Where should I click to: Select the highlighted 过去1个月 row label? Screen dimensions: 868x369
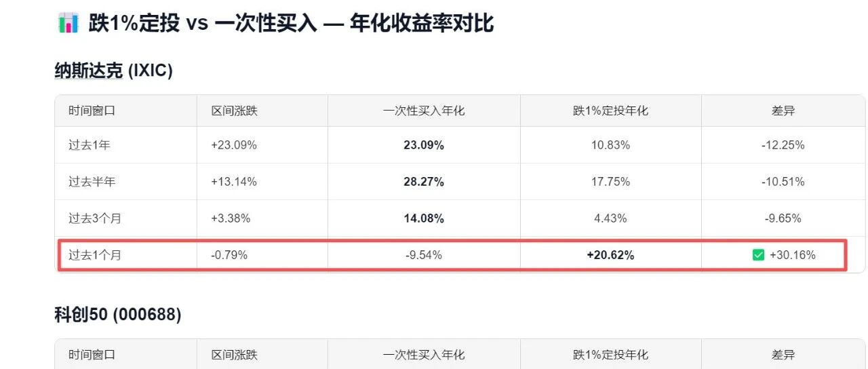(x=94, y=255)
